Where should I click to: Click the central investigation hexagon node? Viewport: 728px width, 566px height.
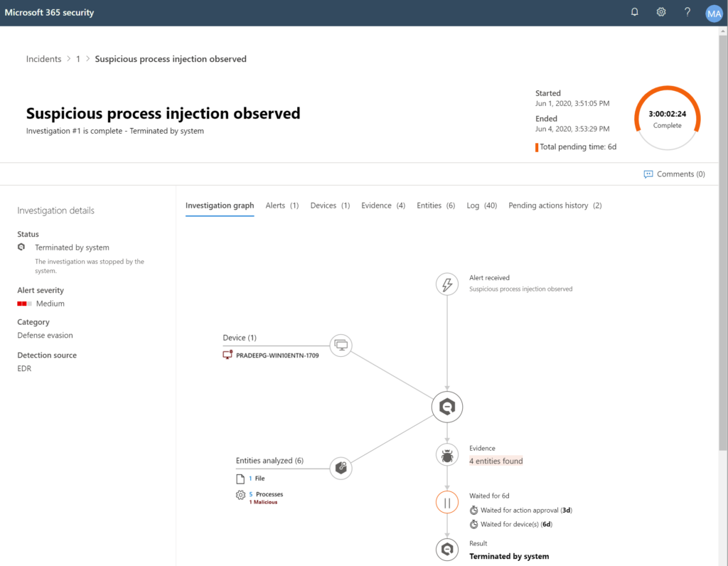point(447,407)
